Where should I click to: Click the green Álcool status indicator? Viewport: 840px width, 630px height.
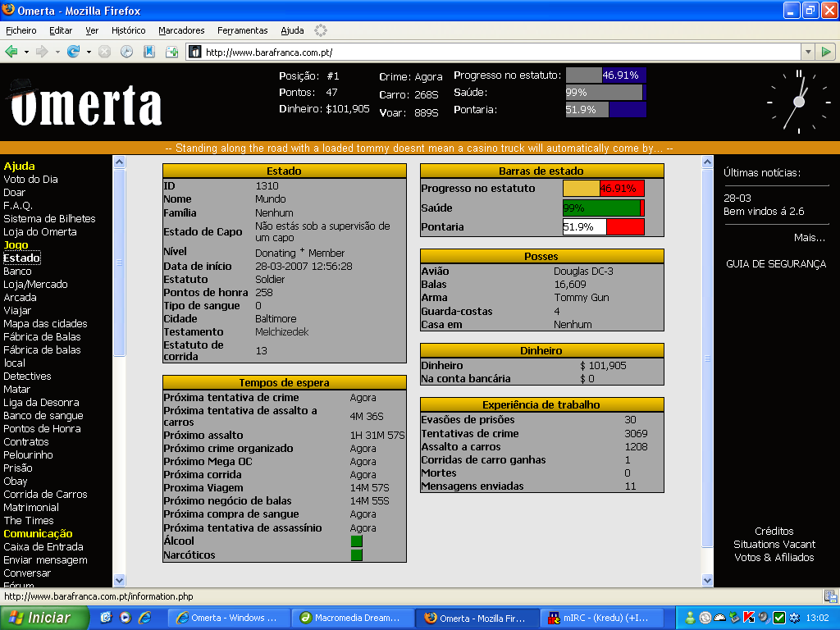point(356,541)
